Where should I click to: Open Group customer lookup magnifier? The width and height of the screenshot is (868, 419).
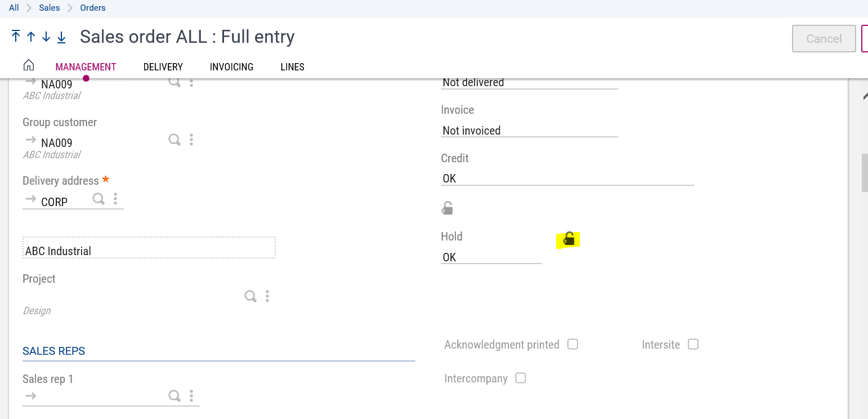[175, 140]
